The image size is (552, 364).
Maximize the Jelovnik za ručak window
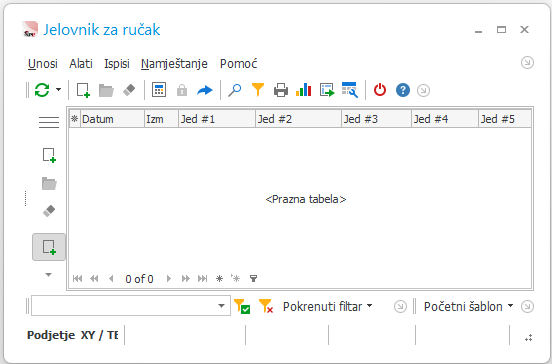click(501, 30)
